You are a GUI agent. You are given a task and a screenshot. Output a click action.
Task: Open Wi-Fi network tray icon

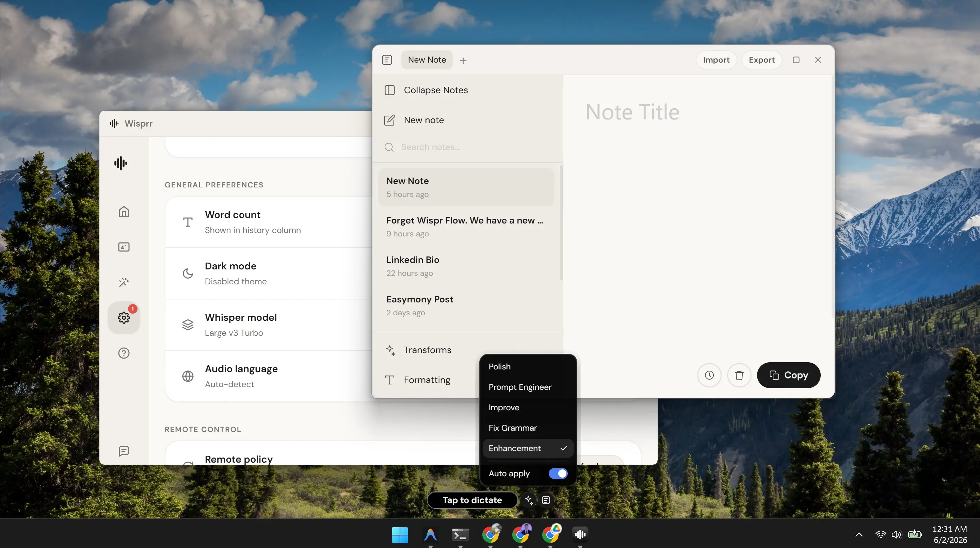click(880, 535)
